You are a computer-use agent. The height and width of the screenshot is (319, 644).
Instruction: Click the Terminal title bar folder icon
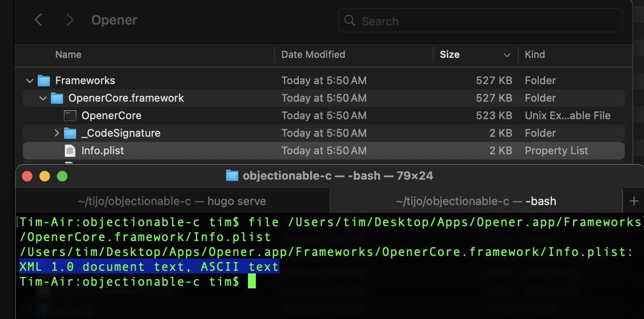point(232,176)
